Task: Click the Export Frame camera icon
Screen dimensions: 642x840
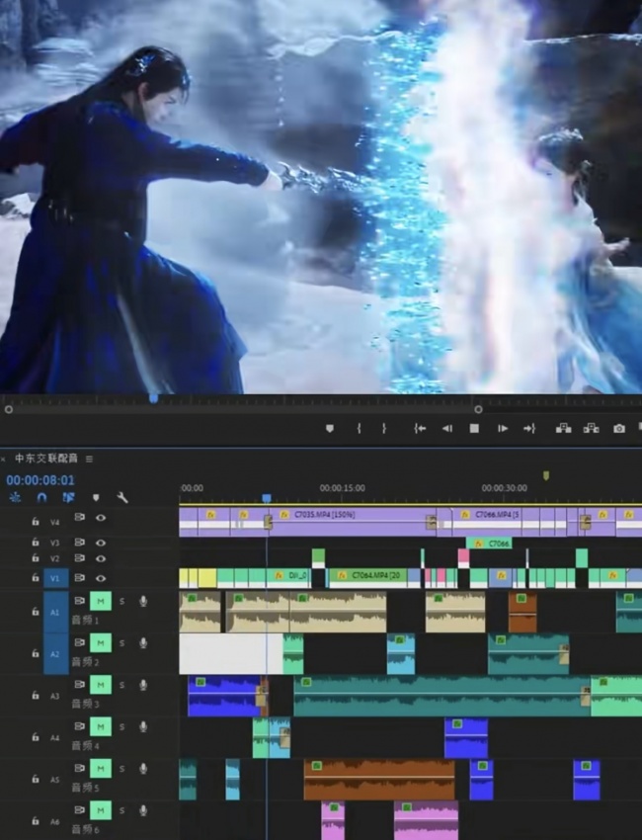Action: point(619,429)
